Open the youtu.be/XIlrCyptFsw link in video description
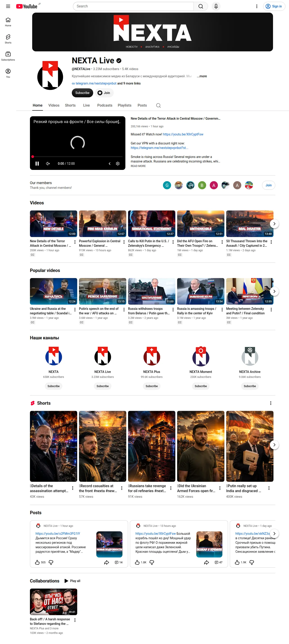289x644 pixels. (x=183, y=134)
